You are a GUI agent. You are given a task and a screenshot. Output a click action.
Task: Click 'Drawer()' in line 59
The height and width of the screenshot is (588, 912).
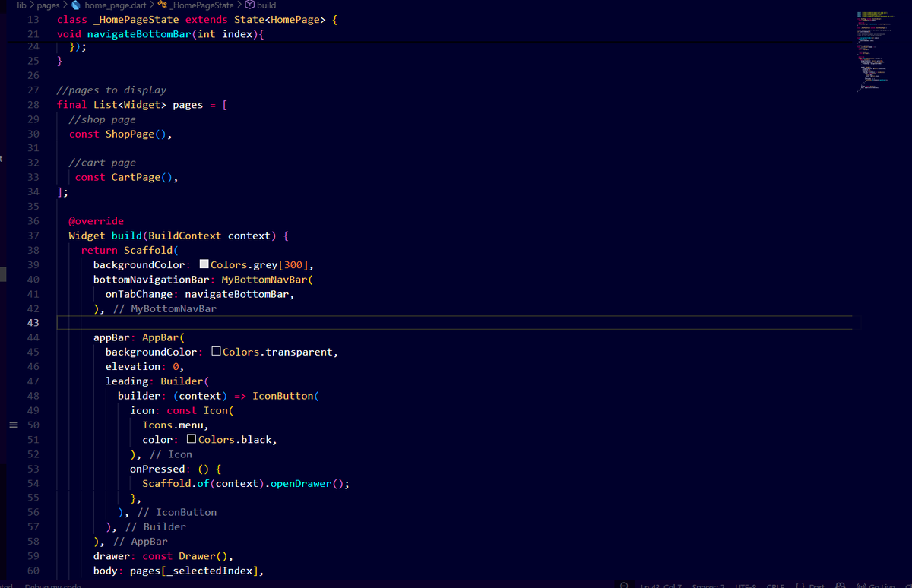tap(203, 555)
